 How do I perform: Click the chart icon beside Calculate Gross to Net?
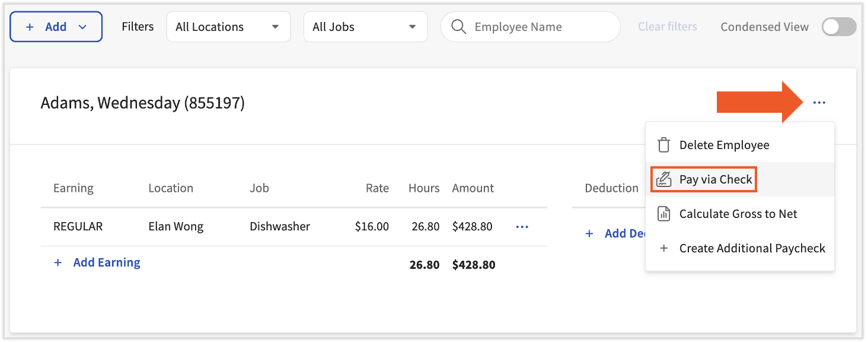[x=663, y=213]
